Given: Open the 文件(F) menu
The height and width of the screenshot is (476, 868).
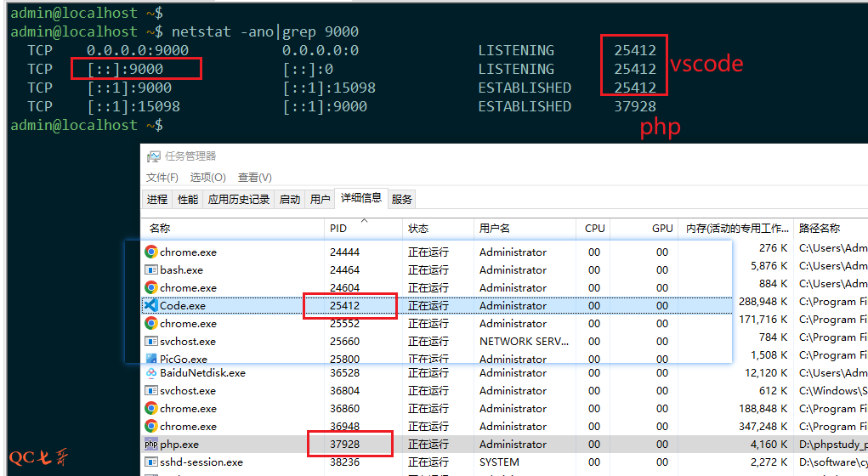Looking at the screenshot, I should pyautogui.click(x=162, y=178).
